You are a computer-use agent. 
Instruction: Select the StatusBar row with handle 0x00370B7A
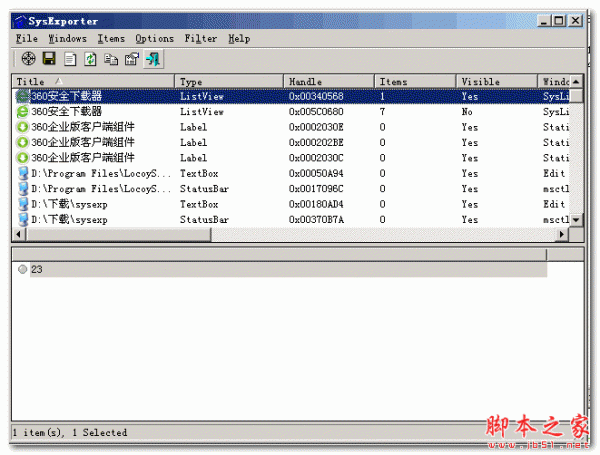tap(292, 220)
